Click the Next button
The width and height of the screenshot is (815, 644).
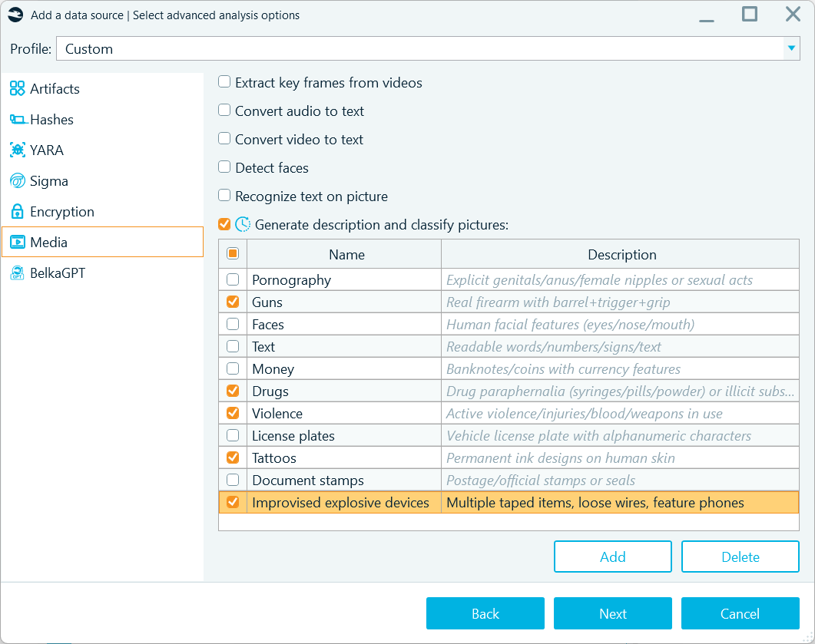coord(612,613)
